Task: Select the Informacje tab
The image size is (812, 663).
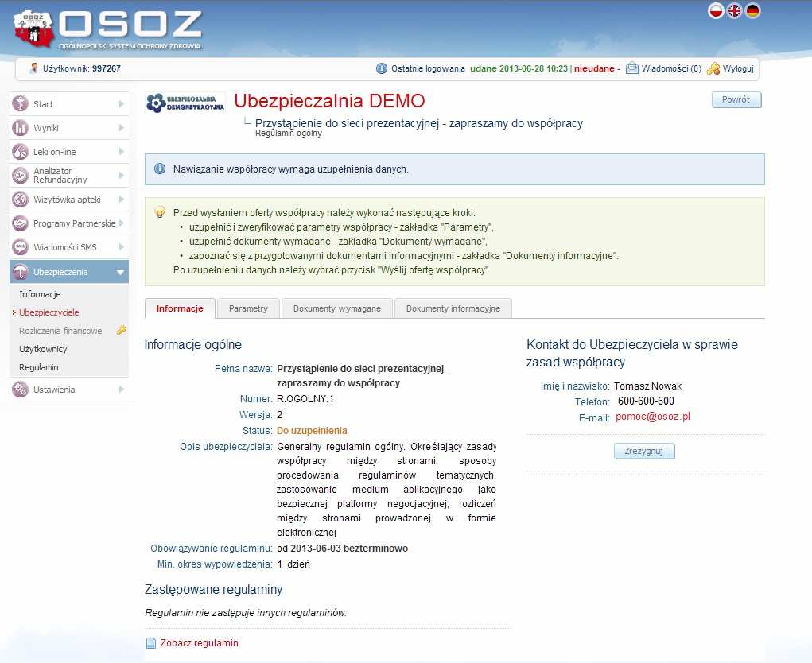Action: coord(180,308)
